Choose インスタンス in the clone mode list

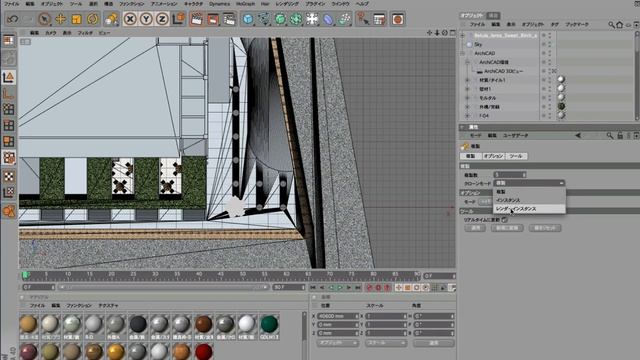pyautogui.click(x=529, y=200)
